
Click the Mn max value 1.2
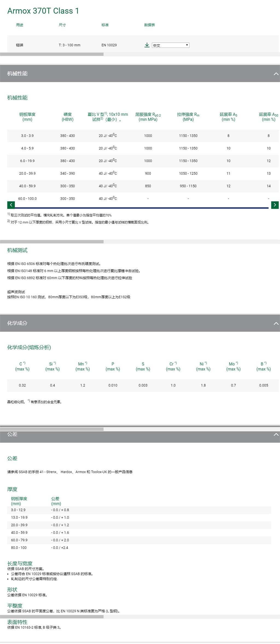pos(83,385)
